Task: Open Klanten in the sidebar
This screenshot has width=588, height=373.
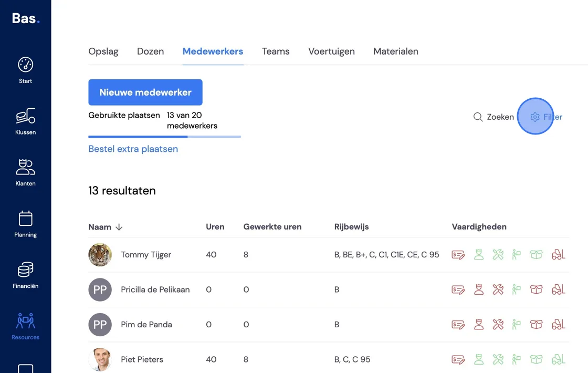Action: tap(26, 173)
